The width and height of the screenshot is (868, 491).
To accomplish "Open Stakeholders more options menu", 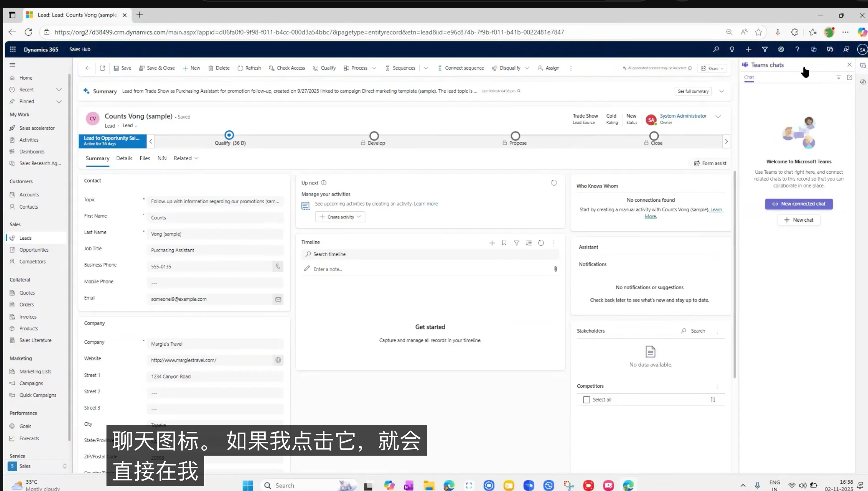I will 717,331.
